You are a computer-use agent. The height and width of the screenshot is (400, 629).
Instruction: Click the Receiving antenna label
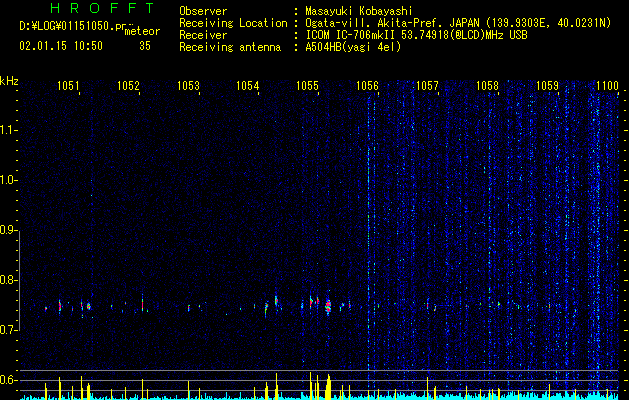[x=230, y=47]
